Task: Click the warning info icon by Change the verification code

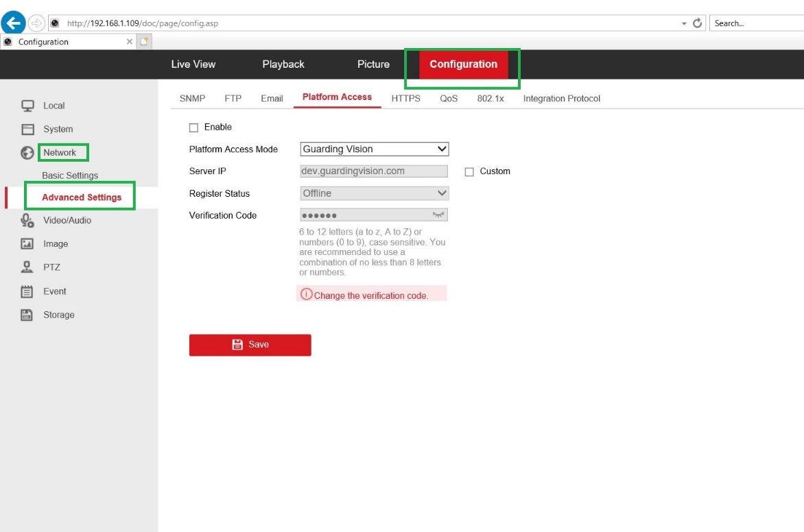Action: point(306,294)
